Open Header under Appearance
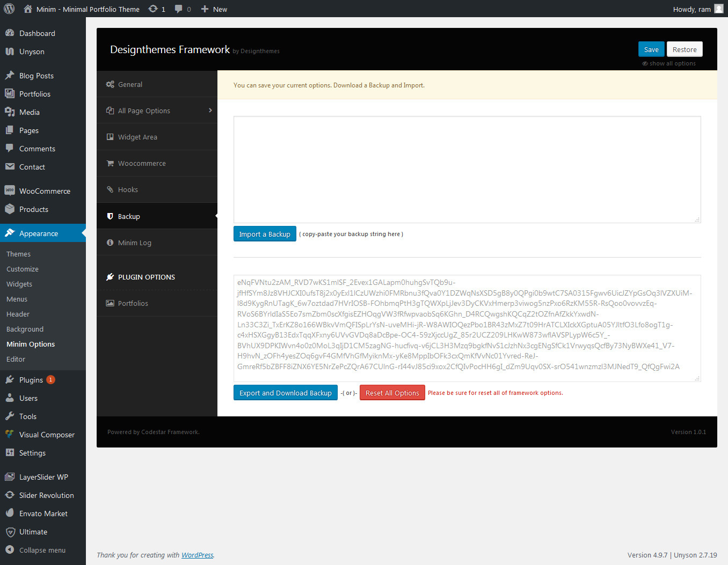Screen dimensions: 728x565 [x=18, y=314]
